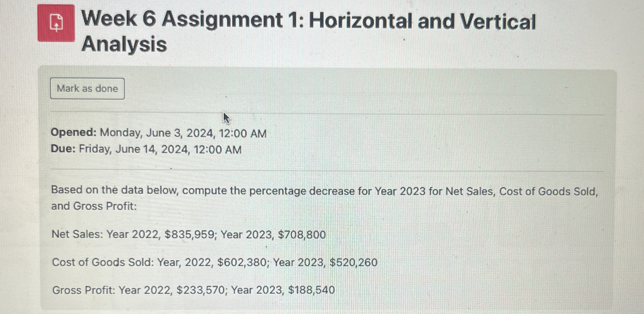This screenshot has height=314, width=644.
Task: Enable completion status for this assignment
Action: click(87, 89)
